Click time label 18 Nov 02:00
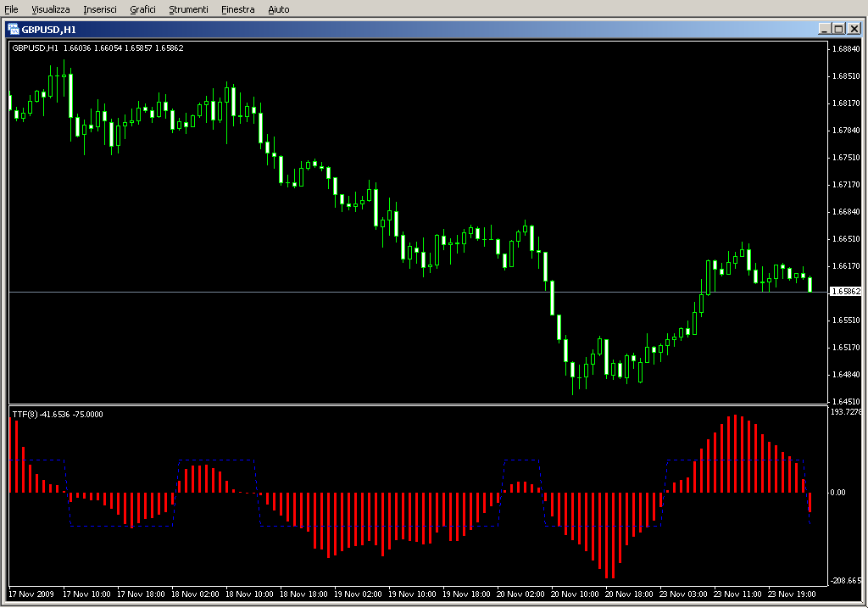The image size is (868, 608). coord(195,594)
